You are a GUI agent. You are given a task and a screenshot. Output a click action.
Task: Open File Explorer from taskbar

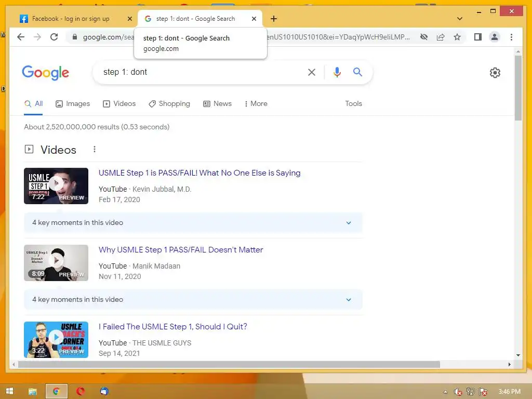pos(33,392)
